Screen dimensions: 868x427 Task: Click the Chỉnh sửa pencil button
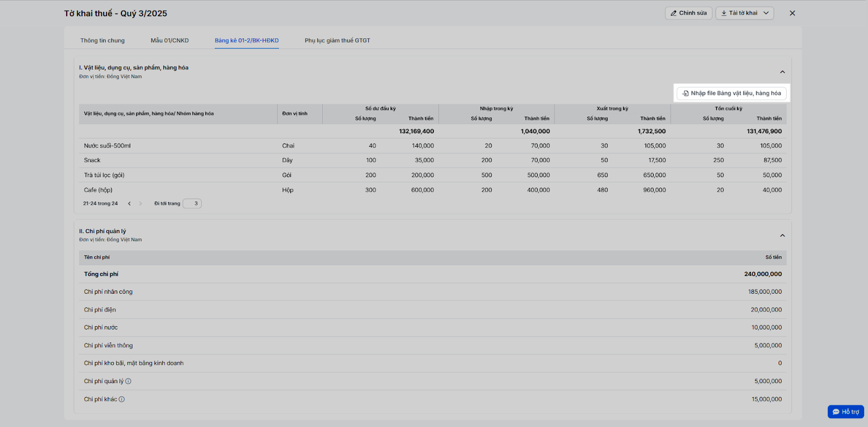(x=688, y=13)
